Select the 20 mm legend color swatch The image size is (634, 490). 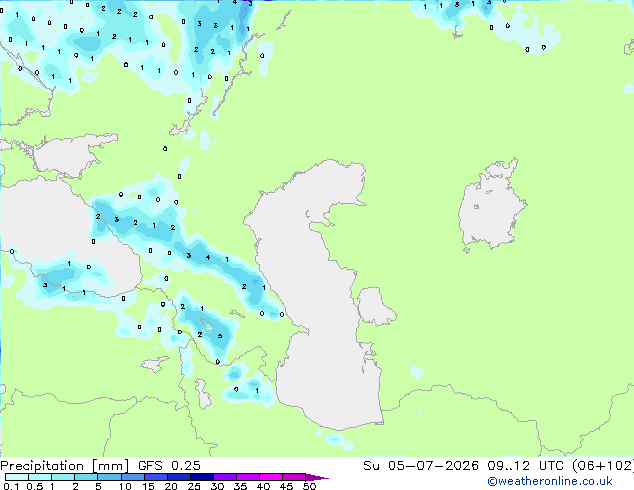click(x=179, y=477)
